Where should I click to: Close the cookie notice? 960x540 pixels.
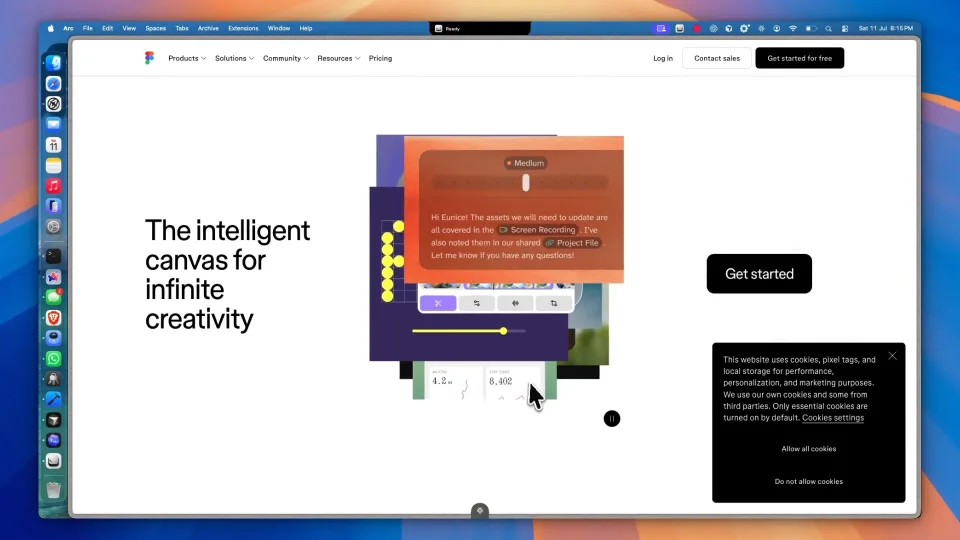[892, 356]
